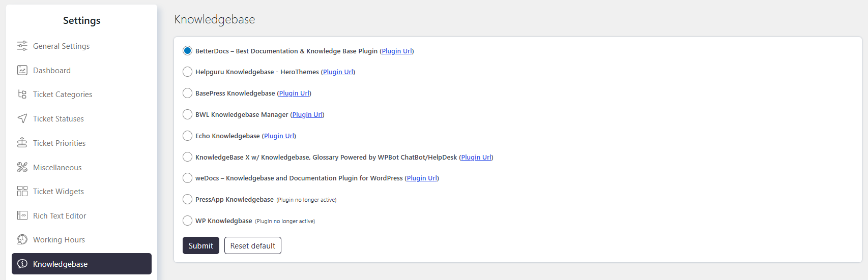Choose the weDocs radio button

point(187,178)
